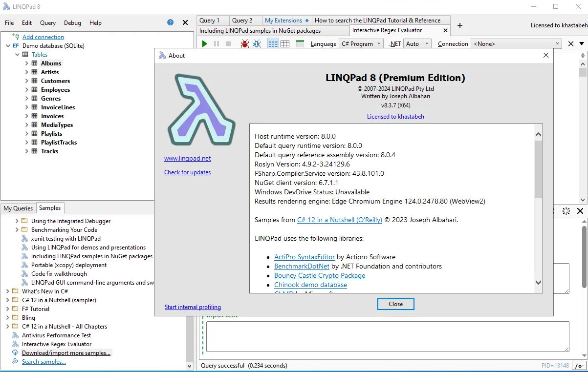
Task: Open the Bouncy Castle Crypto Package link
Action: pos(320,276)
